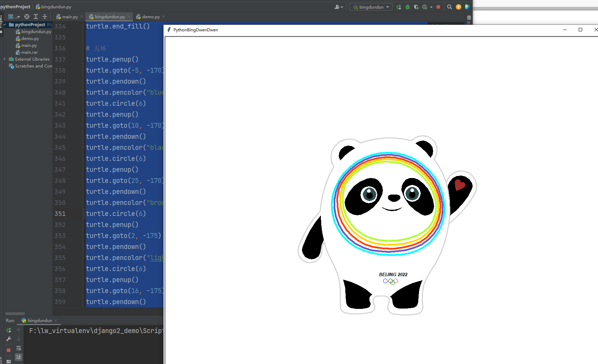Image resolution: width=598 pixels, height=364 pixels.
Task: Stop process with Run panel red square
Action: click(9, 350)
